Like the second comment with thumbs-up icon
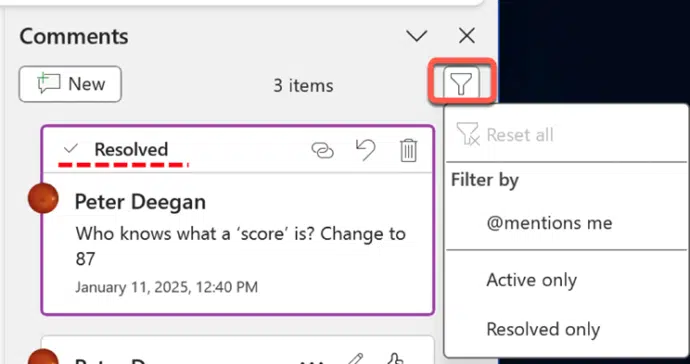This screenshot has width=690, height=364. (x=395, y=359)
